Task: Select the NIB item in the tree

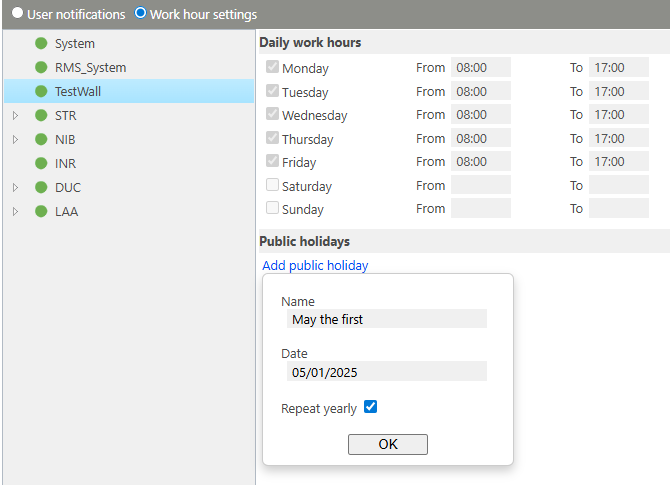Action: pos(65,139)
